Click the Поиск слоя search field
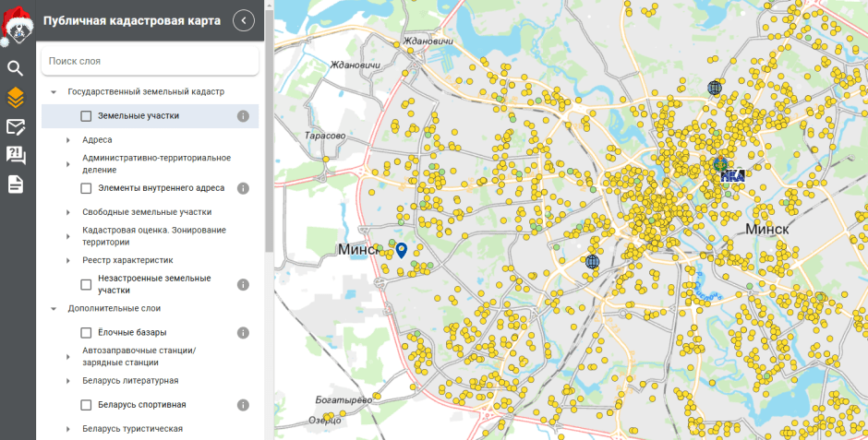The image size is (868, 440). (150, 61)
